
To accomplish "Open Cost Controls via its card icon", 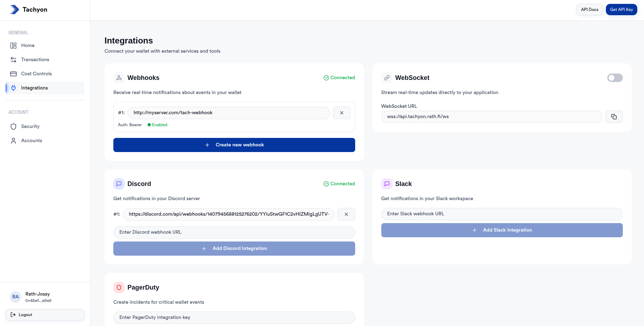I will coord(13,74).
